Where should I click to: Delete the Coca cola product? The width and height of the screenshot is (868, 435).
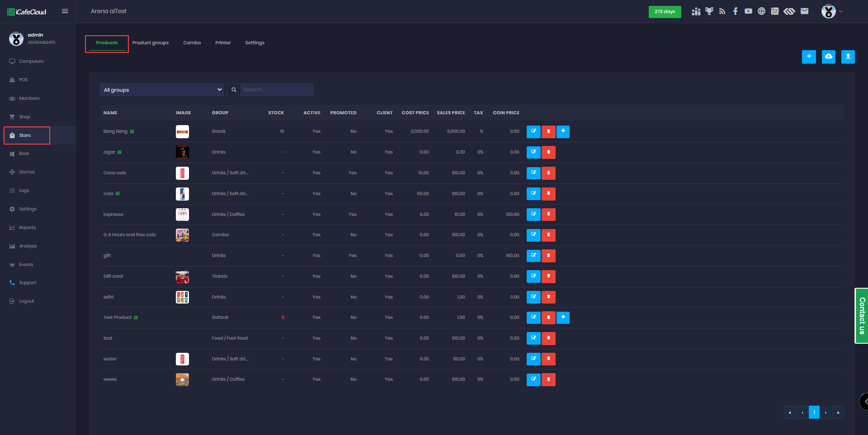pyautogui.click(x=548, y=173)
